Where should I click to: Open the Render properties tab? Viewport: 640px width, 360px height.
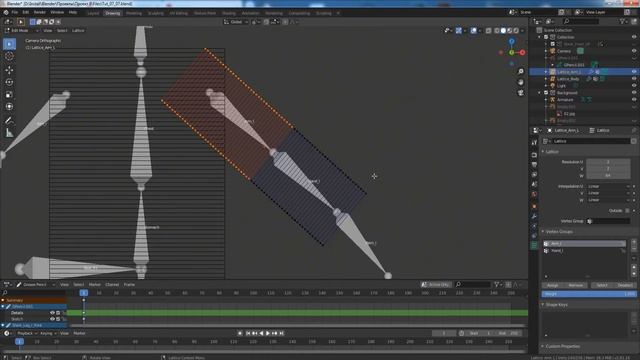click(x=534, y=155)
